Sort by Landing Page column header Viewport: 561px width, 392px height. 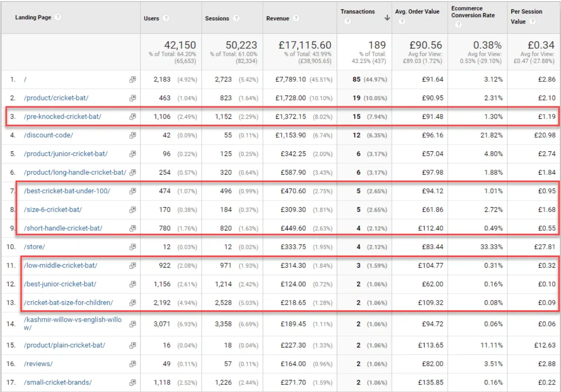[33, 17]
